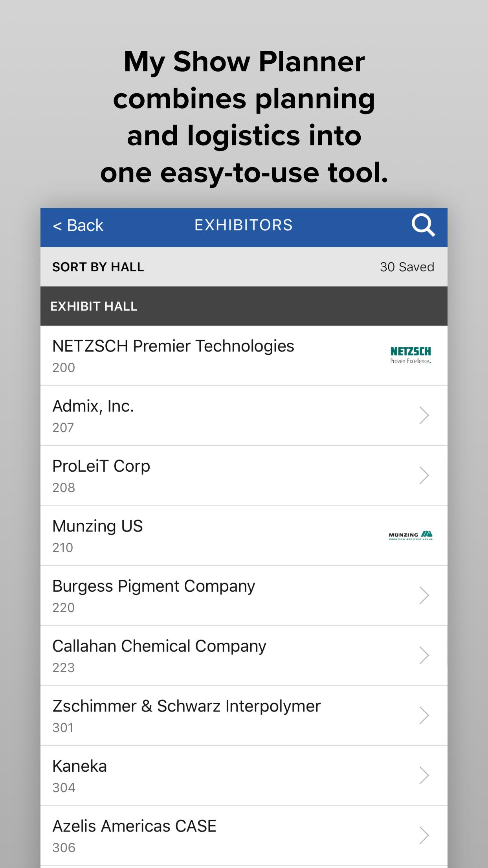Tap the Azelis Americas CASE chevron
Viewport: 488px width, 868px height.
pyautogui.click(x=424, y=835)
